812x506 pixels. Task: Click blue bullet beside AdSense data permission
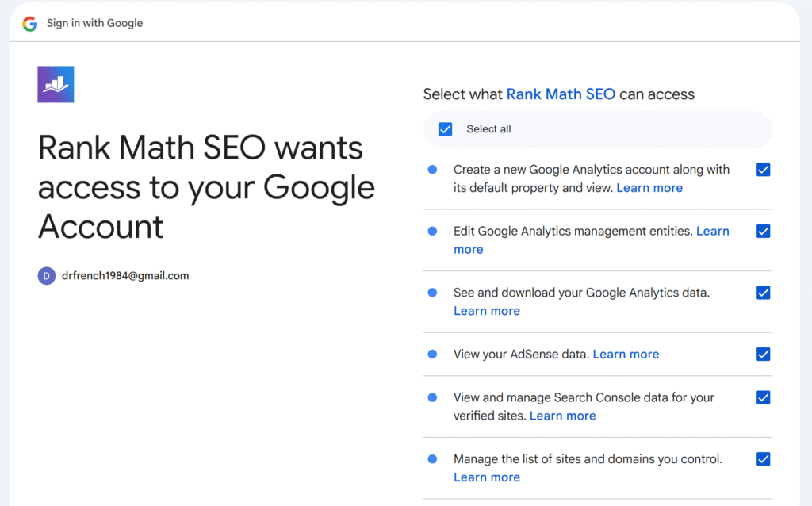click(x=432, y=355)
